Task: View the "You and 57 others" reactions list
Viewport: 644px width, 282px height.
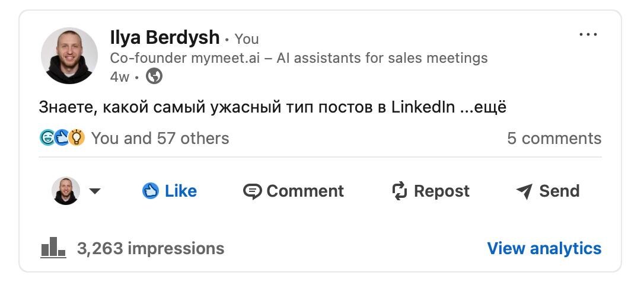Action: (x=160, y=138)
